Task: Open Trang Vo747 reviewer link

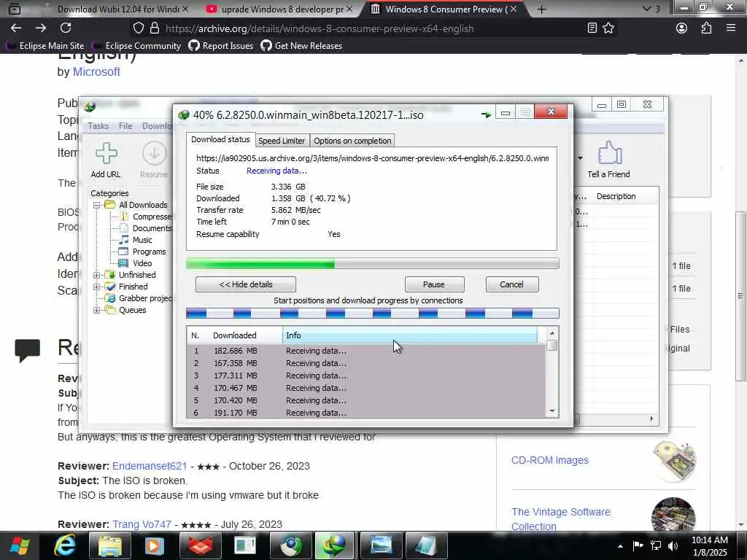Action: tap(142, 524)
